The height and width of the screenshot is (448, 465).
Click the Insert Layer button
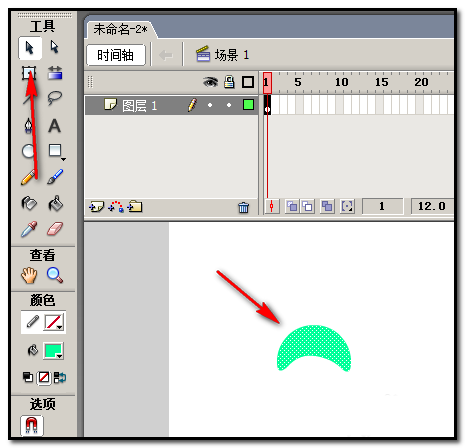[x=96, y=207]
